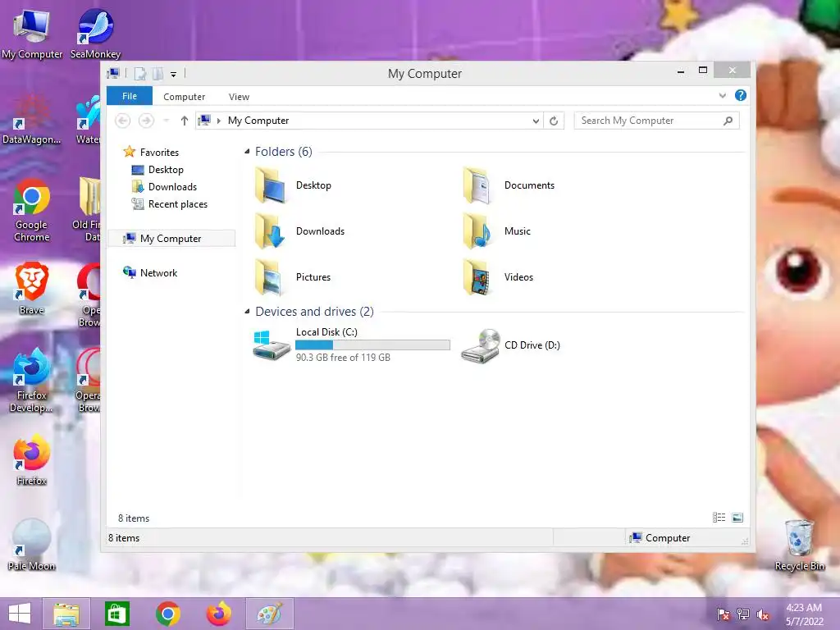Open the Videos folder icon
Image resolution: width=840 pixels, height=630 pixels.
pyautogui.click(x=478, y=277)
